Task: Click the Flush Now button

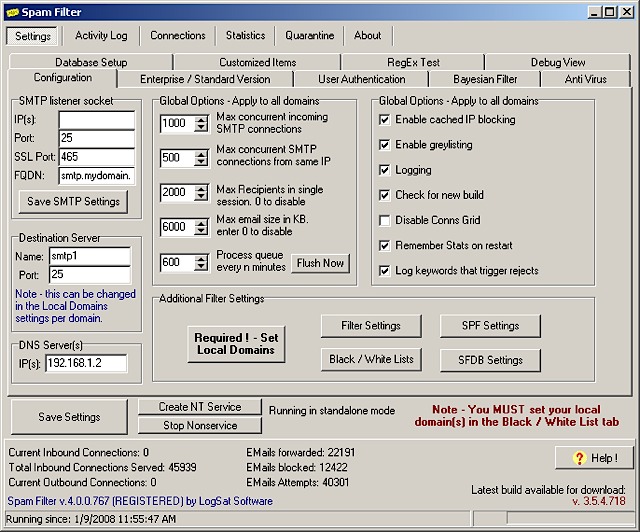Action: point(320,263)
